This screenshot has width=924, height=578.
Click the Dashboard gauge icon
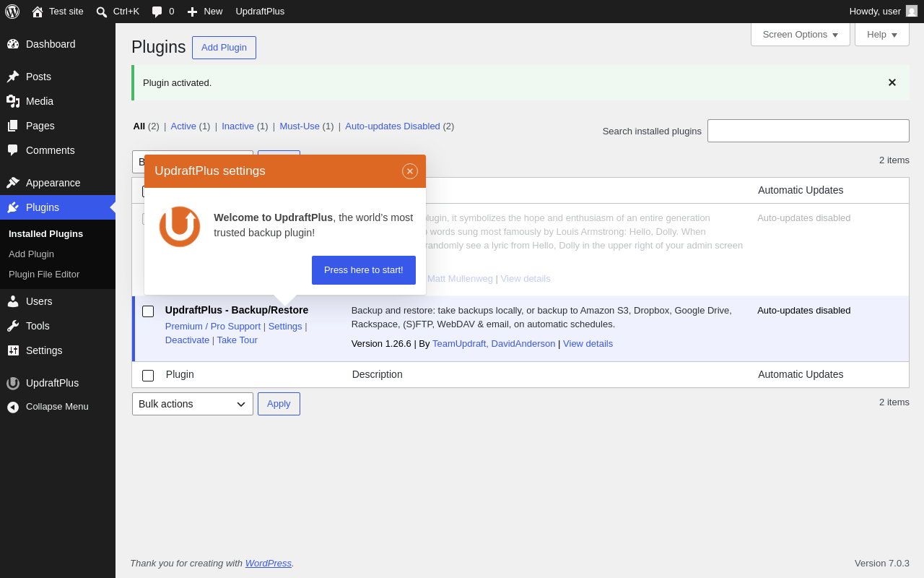[x=13, y=44]
